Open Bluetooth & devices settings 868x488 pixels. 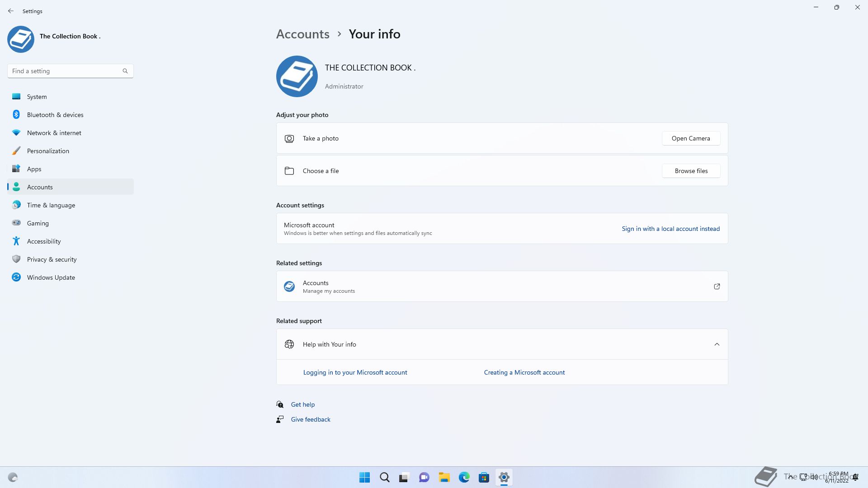(x=71, y=115)
